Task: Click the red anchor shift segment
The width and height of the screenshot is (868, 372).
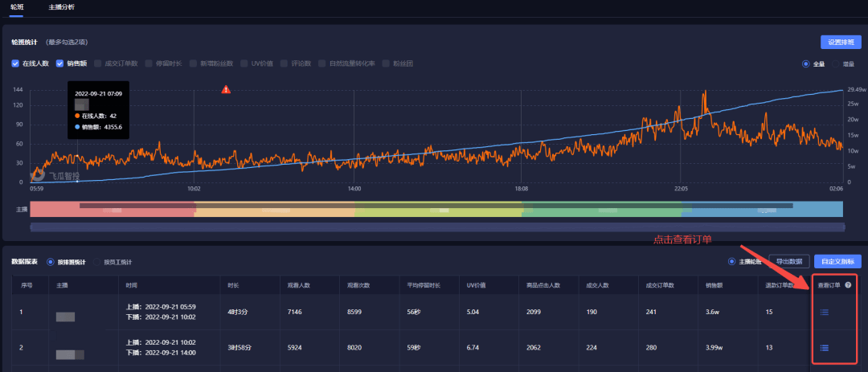Action: 112,209
